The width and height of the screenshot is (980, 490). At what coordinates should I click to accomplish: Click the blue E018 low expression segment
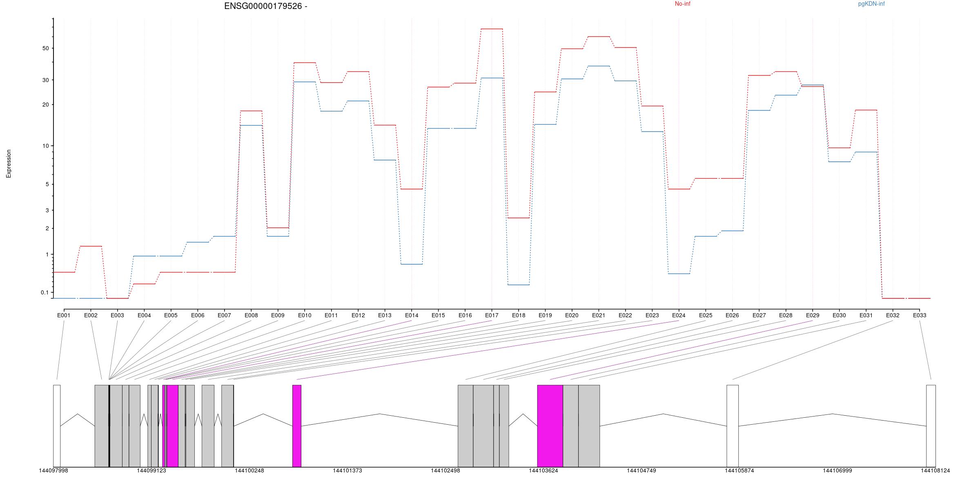(x=519, y=285)
